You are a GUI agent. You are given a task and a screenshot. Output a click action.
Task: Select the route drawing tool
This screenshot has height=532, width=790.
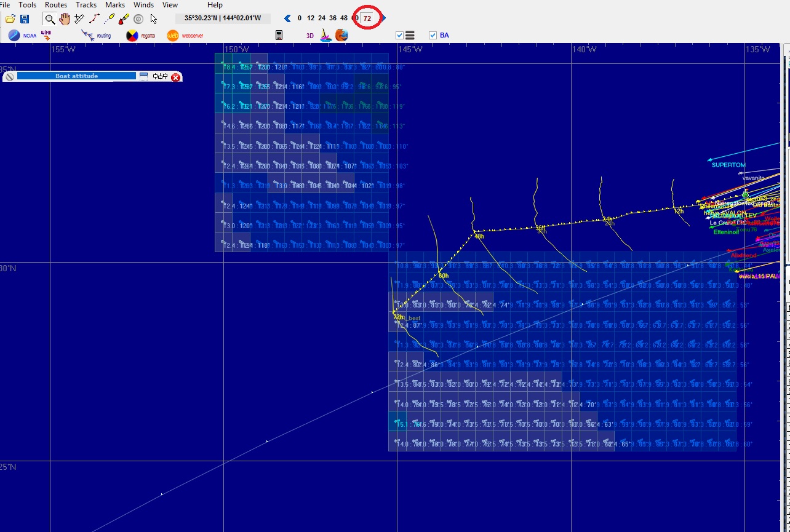tap(95, 18)
